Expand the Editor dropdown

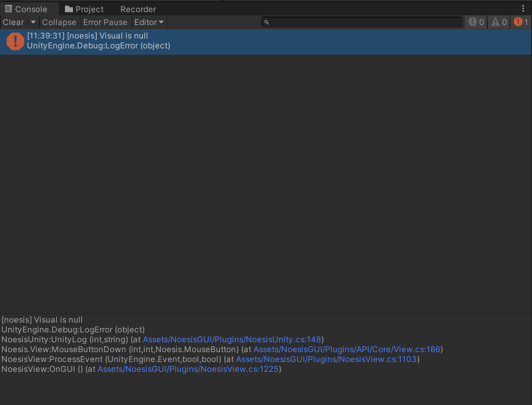pos(149,22)
